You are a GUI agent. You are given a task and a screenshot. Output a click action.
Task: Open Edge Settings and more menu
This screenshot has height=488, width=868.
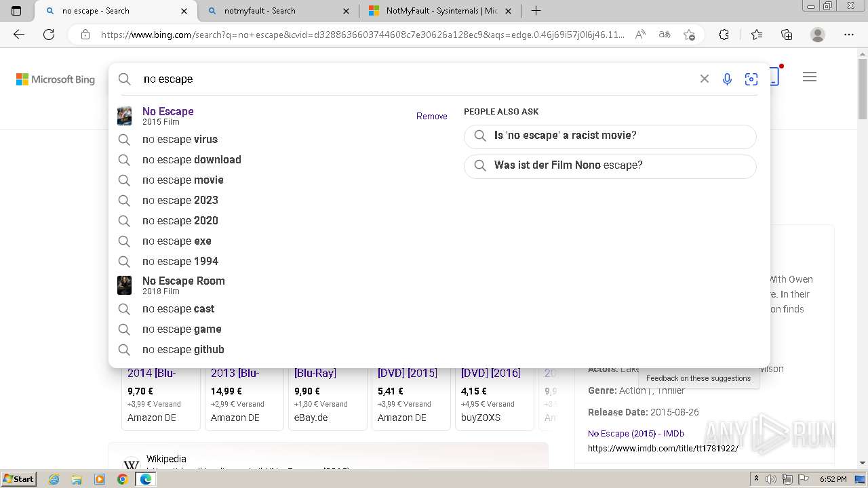(x=849, y=35)
